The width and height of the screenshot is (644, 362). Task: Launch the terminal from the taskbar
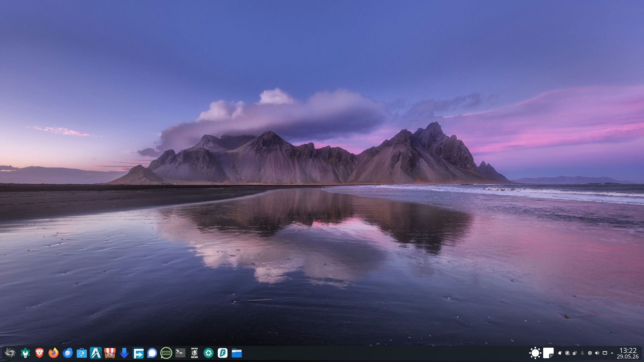click(x=180, y=353)
